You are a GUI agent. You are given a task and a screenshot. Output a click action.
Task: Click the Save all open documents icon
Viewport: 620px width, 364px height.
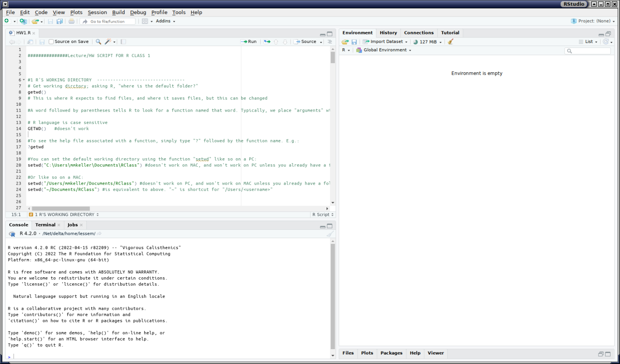tap(60, 21)
